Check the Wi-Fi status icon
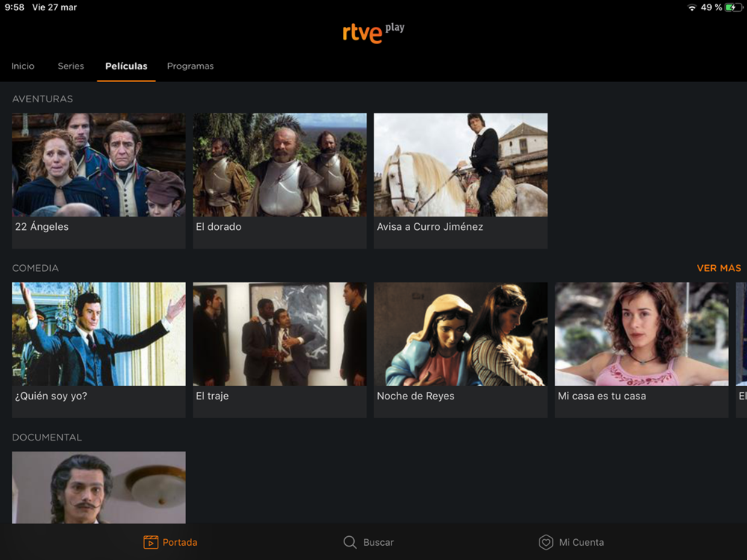 [x=692, y=7]
